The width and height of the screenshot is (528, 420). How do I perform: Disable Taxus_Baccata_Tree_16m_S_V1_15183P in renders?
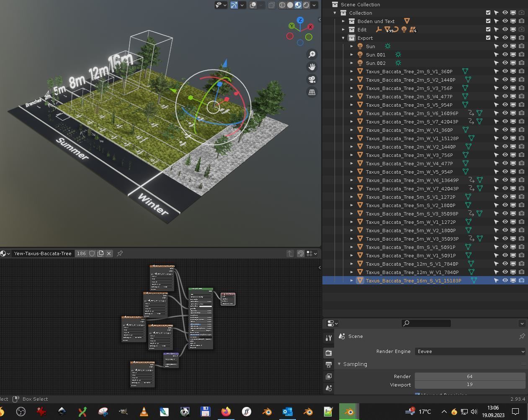pyautogui.click(x=522, y=280)
